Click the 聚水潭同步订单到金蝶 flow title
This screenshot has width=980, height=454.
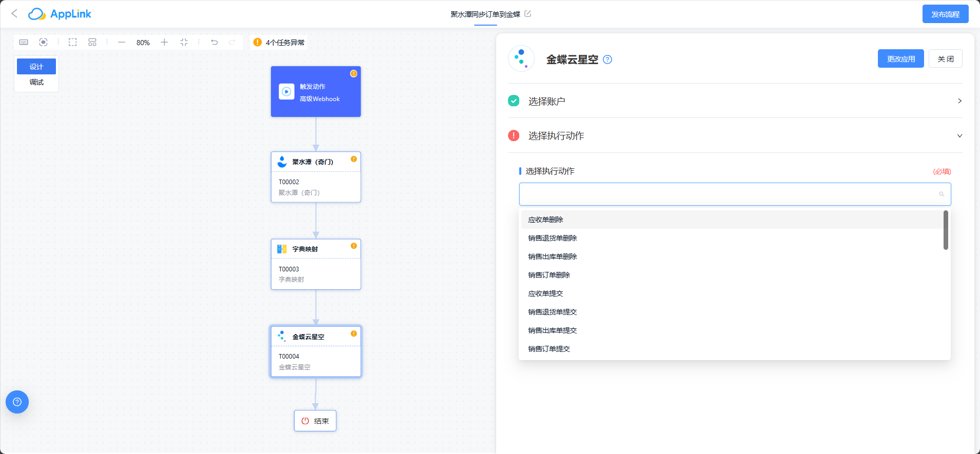(485, 14)
